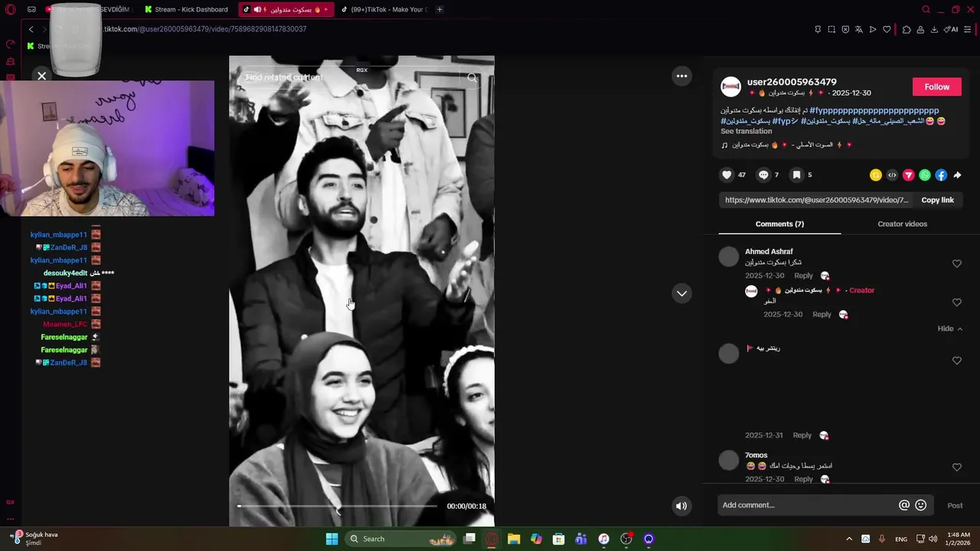Open Opera downloads icon
Image resolution: width=980 pixels, height=551 pixels.
934,29
